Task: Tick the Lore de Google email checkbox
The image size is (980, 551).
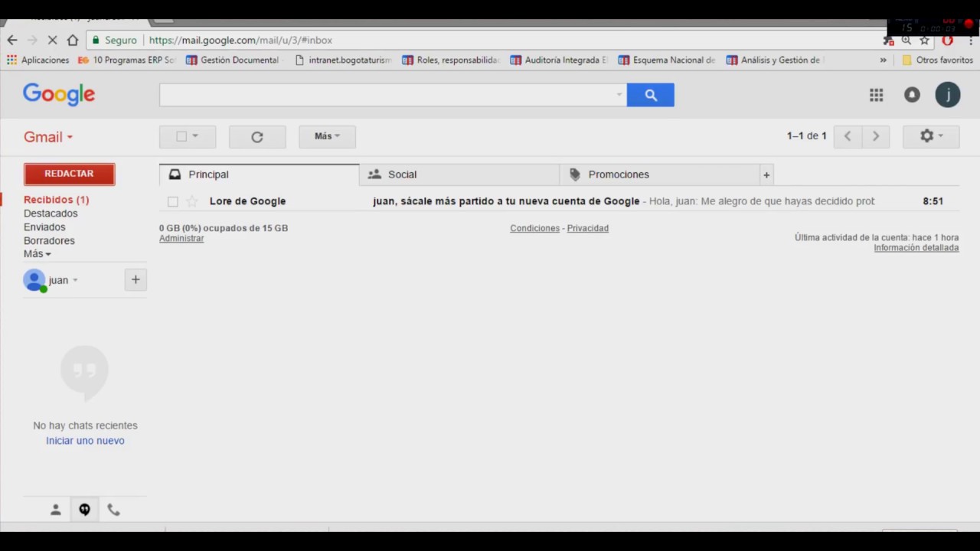Action: [172, 201]
